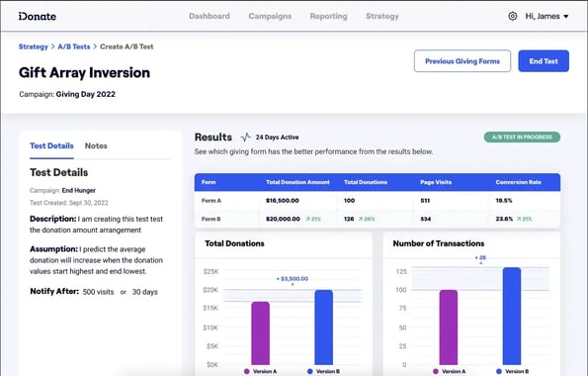Follow the A/B Tests breadcrumb link

(74, 47)
